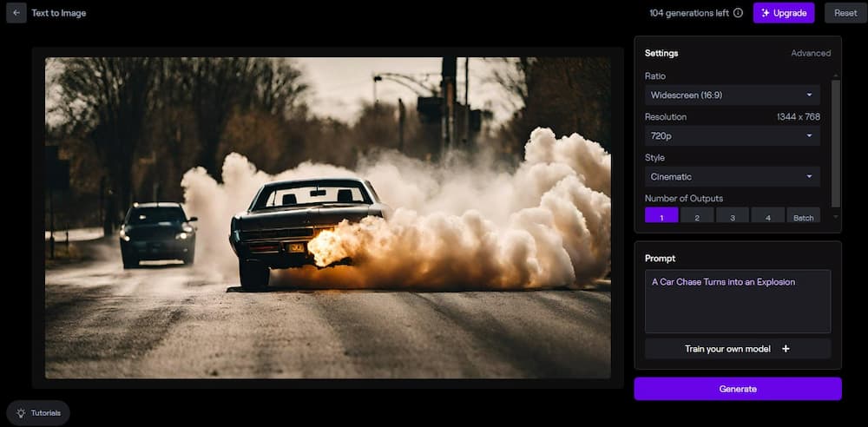
Task: Select 2 as number of outputs
Action: pos(697,217)
